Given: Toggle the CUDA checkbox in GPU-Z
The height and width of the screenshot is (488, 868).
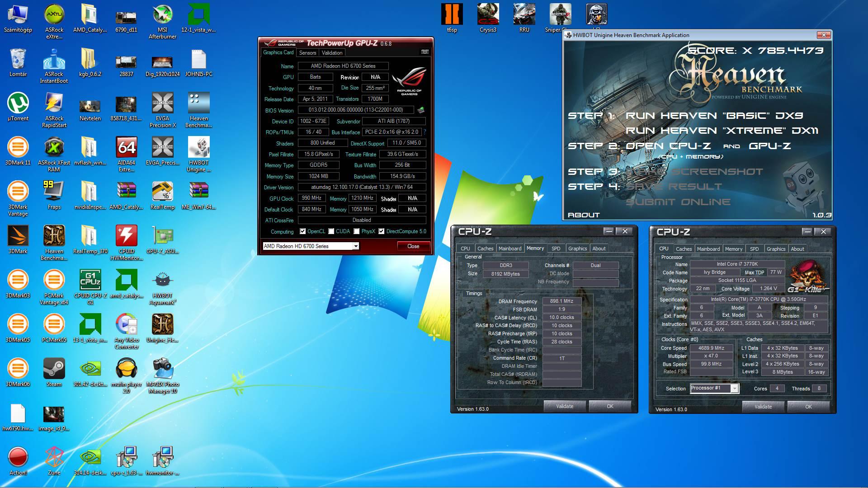Looking at the screenshot, I should tap(331, 231).
